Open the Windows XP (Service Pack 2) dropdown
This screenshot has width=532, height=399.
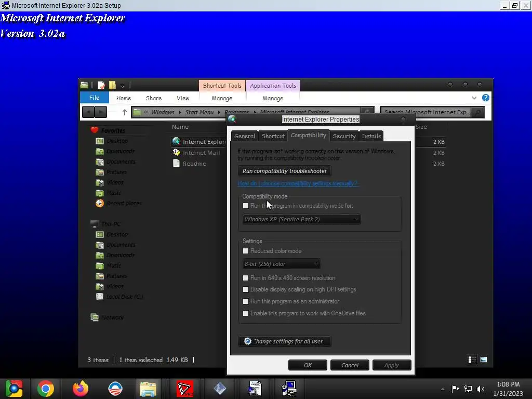click(302, 219)
